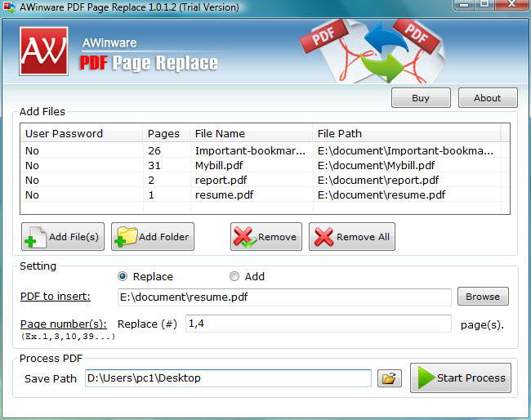Open the About dialog
Viewport: 531px width, 420px height.
click(x=488, y=98)
